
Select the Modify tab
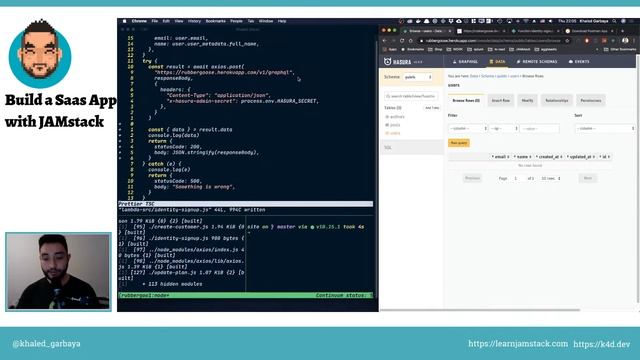tap(527, 100)
